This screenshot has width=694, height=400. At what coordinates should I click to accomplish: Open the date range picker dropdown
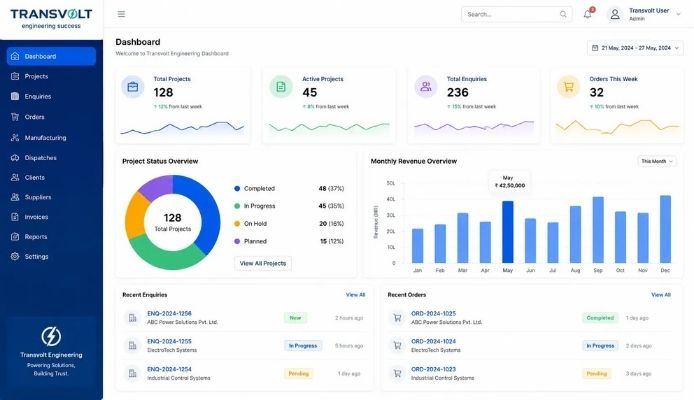(x=635, y=48)
